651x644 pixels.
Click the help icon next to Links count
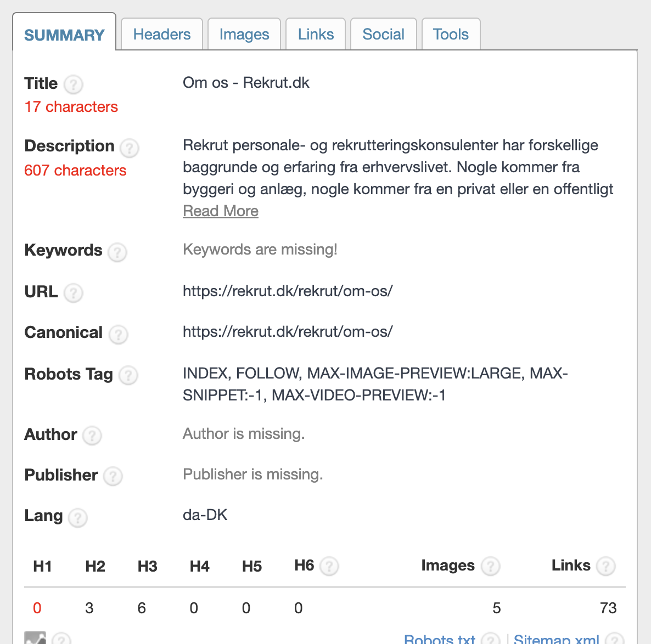[606, 566]
